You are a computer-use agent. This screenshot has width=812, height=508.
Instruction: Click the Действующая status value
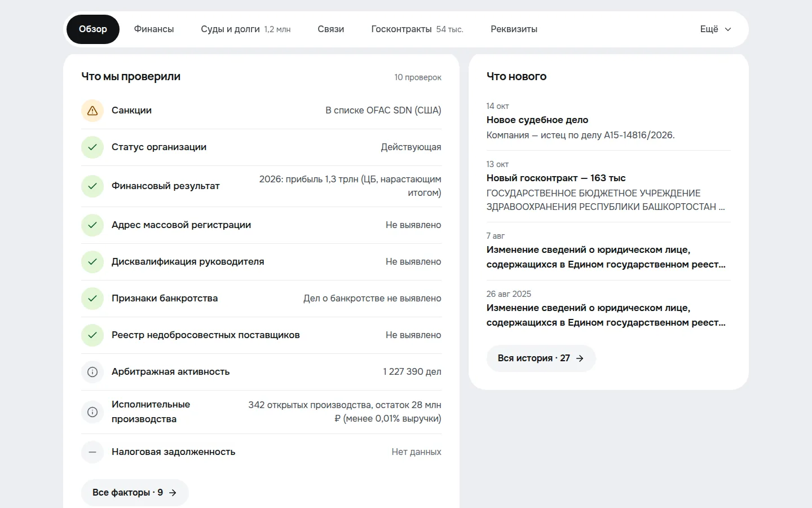pyautogui.click(x=411, y=147)
